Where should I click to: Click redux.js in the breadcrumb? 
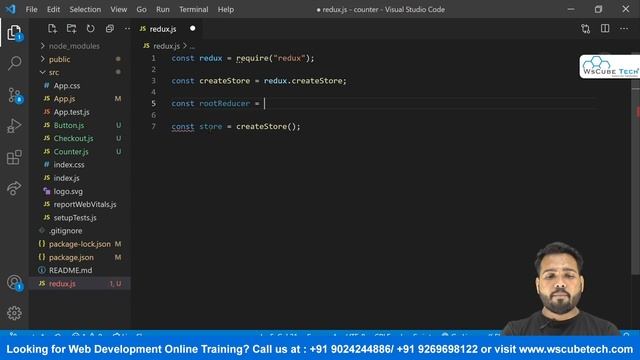pos(167,46)
